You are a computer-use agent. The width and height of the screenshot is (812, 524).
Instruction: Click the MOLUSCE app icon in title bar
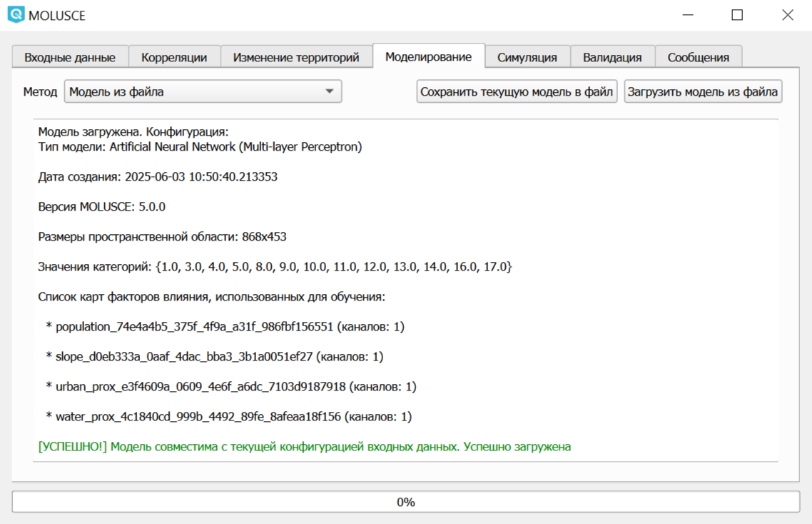pos(16,14)
